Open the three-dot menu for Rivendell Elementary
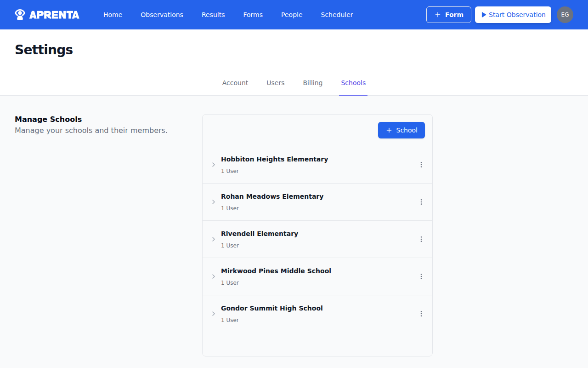Screen dimensions: 588x368 point(421,239)
